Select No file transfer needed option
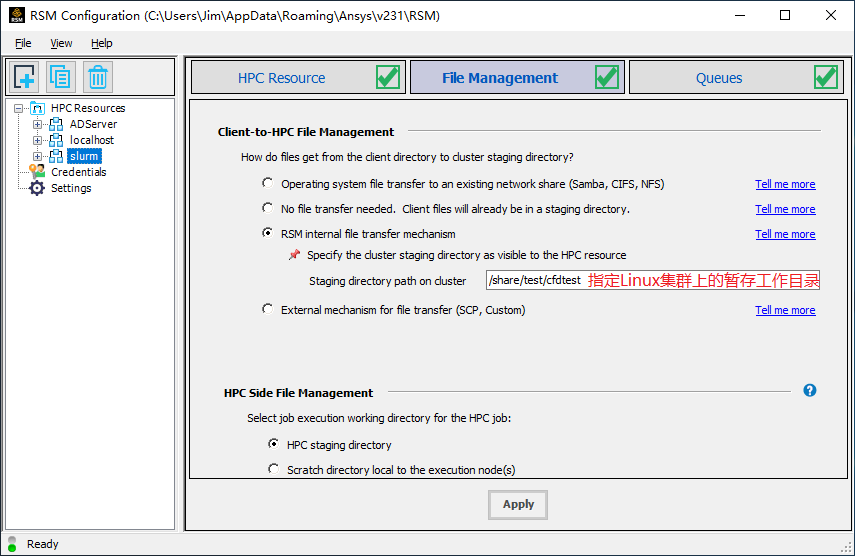Image resolution: width=855 pixels, height=556 pixels. click(267, 208)
